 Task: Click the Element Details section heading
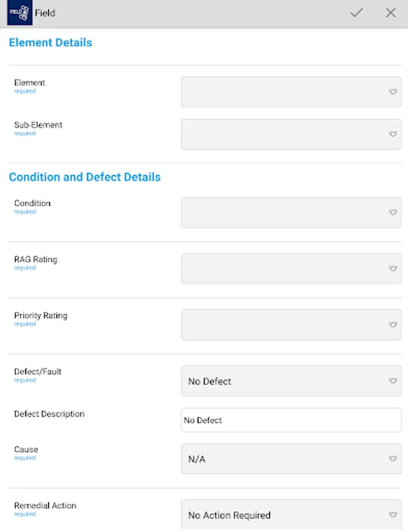(x=51, y=43)
